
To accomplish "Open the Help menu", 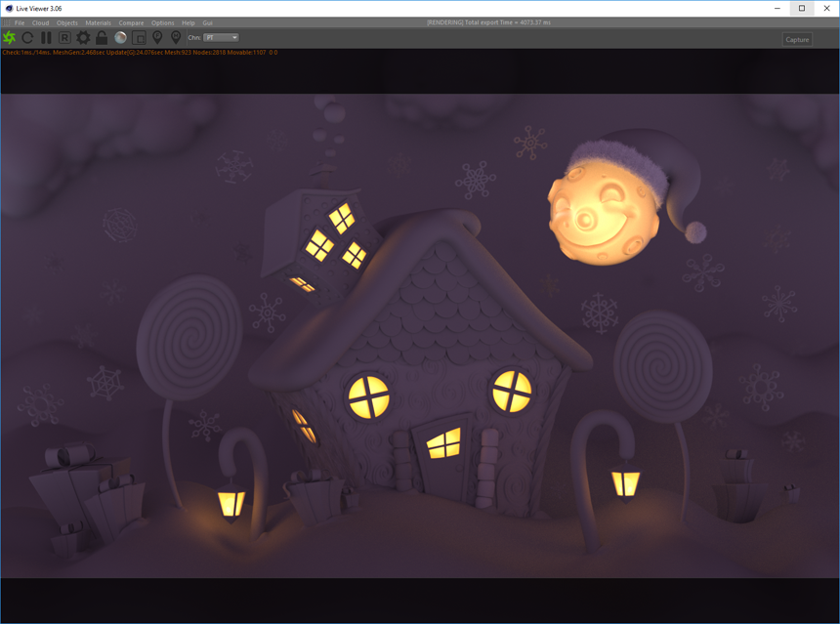I will pos(189,23).
